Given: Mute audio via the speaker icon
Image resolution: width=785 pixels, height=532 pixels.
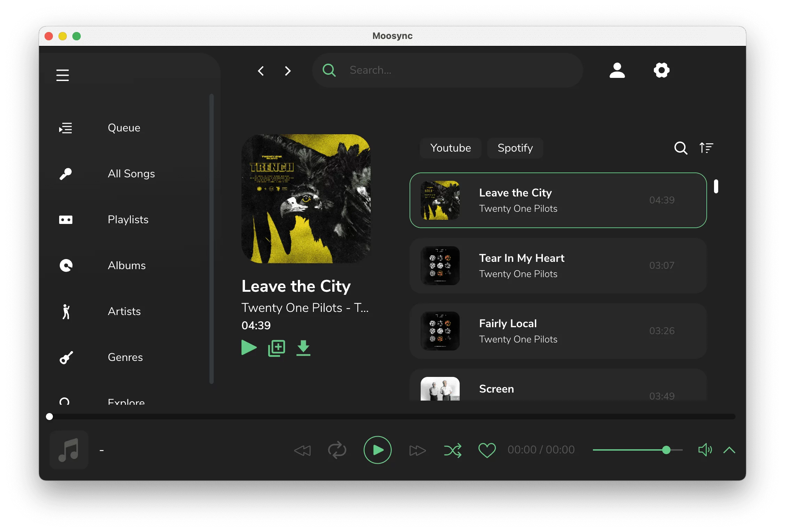Looking at the screenshot, I should 705,450.
